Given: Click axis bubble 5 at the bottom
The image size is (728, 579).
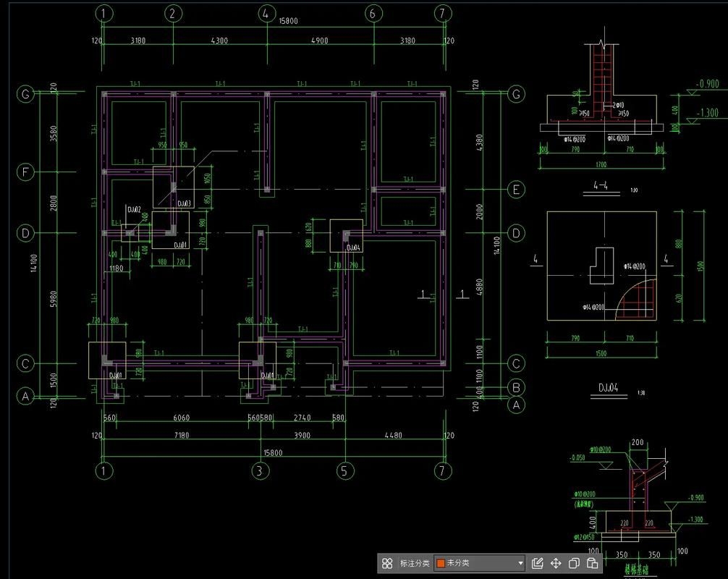Looking at the screenshot, I should pos(345,470).
